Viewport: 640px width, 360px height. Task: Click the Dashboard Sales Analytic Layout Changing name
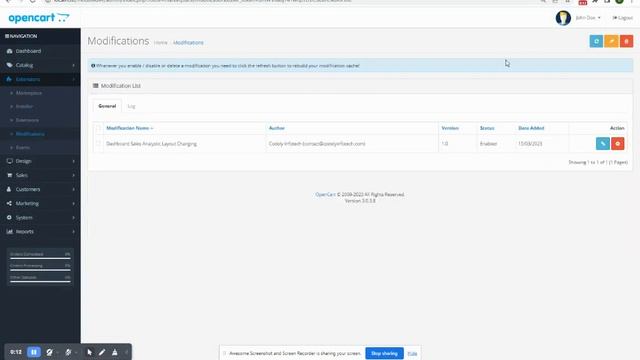point(151,144)
